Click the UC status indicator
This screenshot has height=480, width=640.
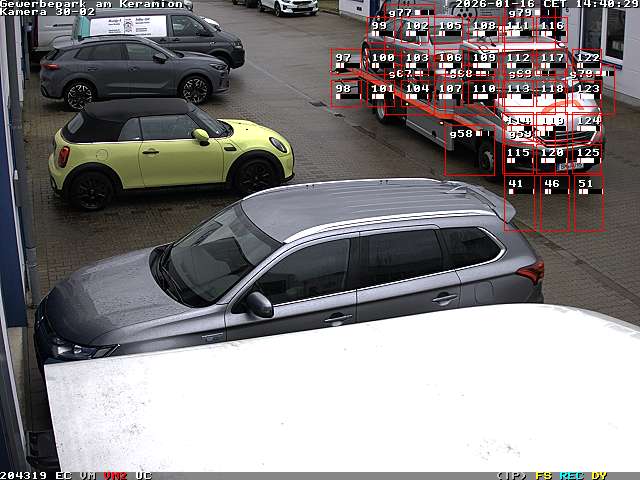click(143, 475)
